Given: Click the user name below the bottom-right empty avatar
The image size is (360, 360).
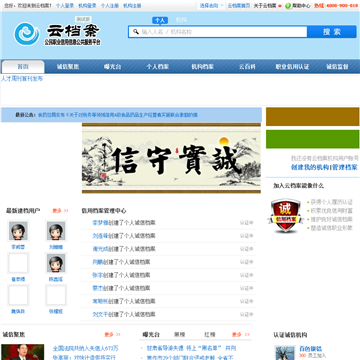Looking at the screenshot, I should point(56,311).
